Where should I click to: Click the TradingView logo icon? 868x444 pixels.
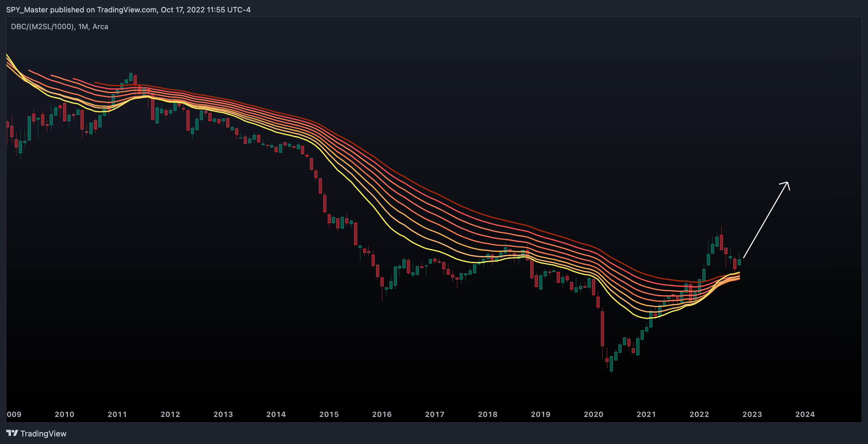tap(12, 433)
